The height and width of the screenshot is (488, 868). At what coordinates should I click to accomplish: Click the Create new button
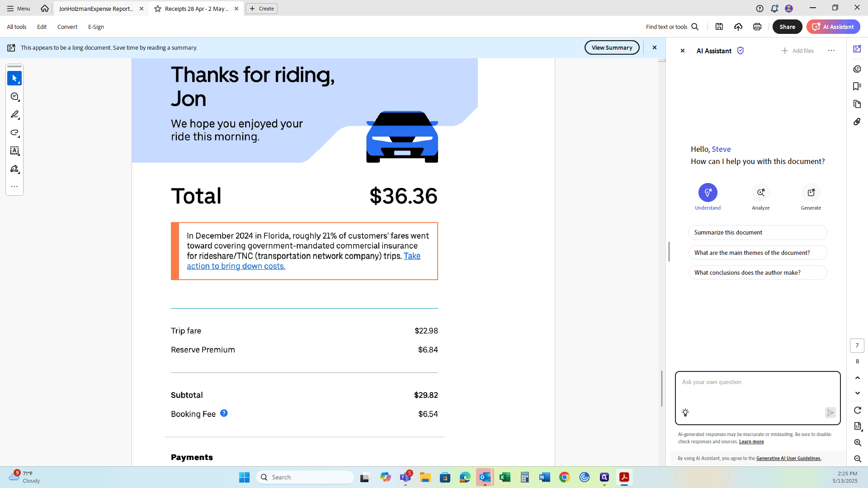pos(262,9)
